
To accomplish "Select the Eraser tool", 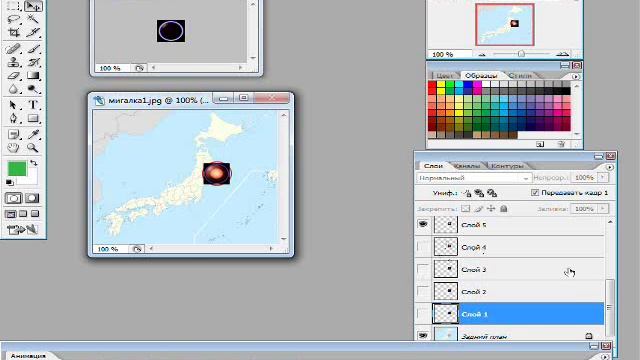I will [x=13, y=76].
